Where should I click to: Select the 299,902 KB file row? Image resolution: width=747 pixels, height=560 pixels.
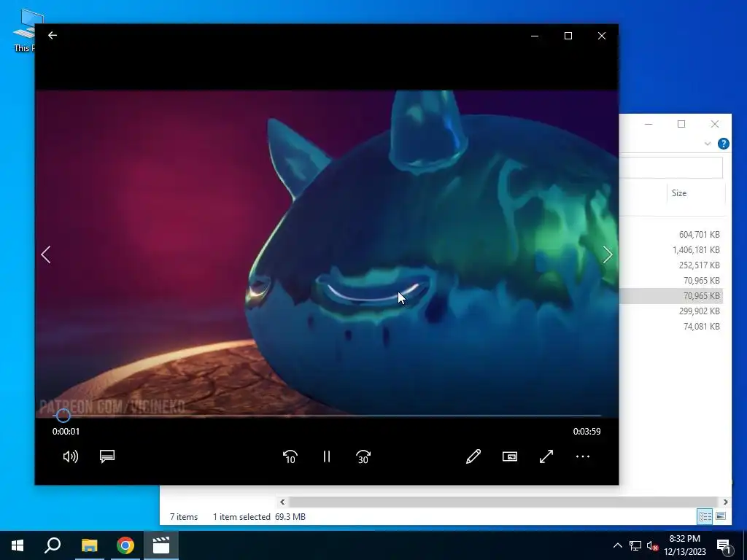[x=671, y=311]
